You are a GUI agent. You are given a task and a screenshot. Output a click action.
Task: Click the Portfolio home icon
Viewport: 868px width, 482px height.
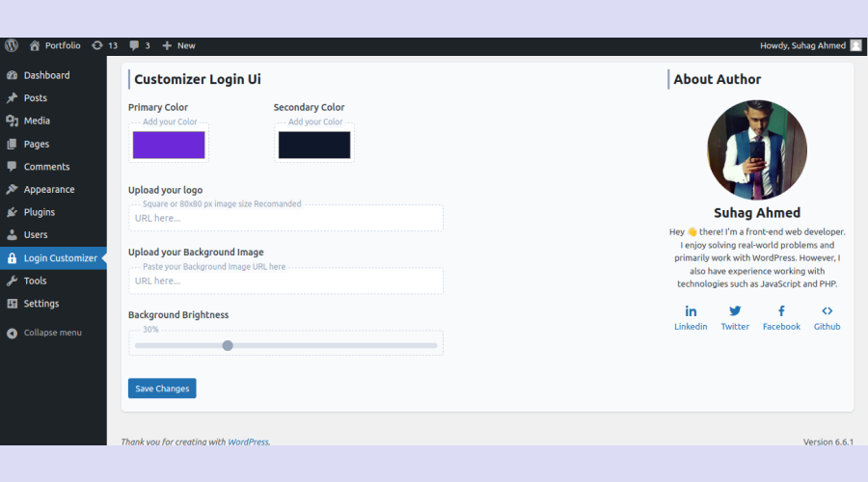click(x=35, y=45)
